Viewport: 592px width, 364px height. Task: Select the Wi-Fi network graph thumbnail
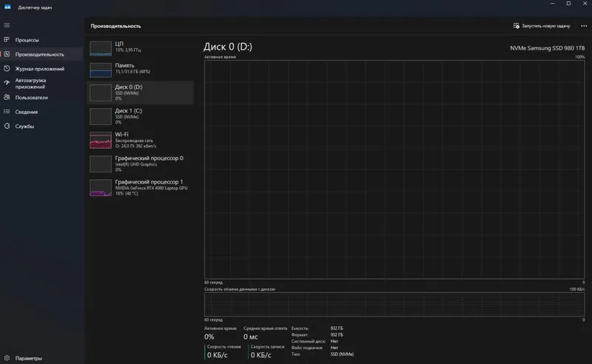tap(101, 140)
